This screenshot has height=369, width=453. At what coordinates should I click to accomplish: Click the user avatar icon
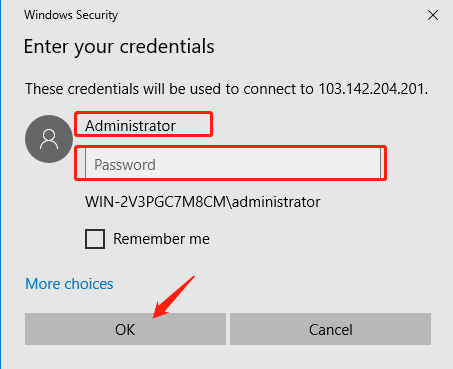49,139
